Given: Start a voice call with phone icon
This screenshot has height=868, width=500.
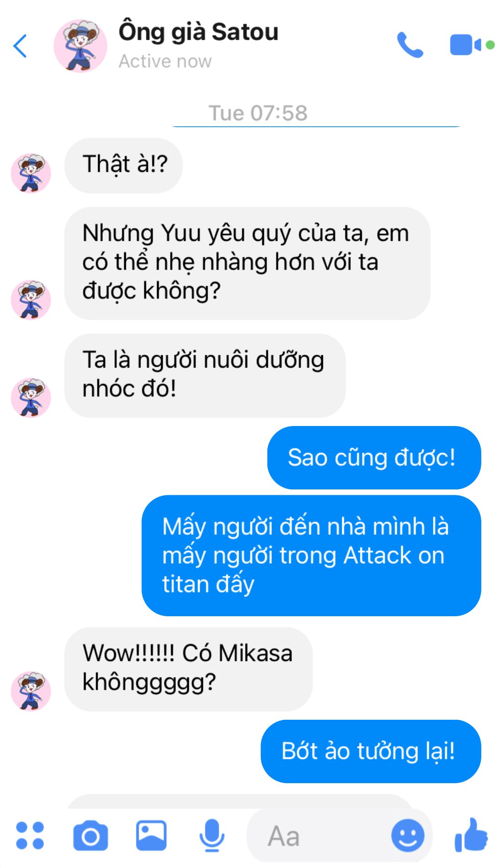Looking at the screenshot, I should pyautogui.click(x=410, y=45).
